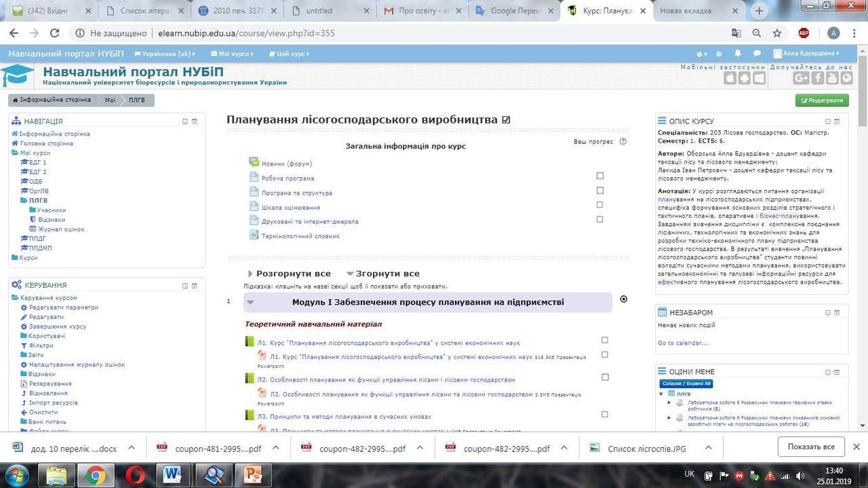Open the iOS mobile app icon
Image resolution: width=868 pixels, height=488 pixels.
click(730, 78)
